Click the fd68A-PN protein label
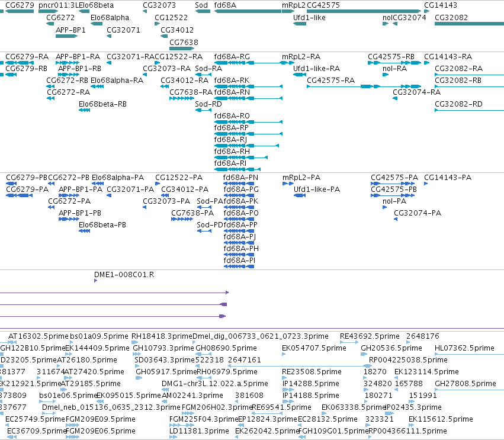 pos(241,178)
